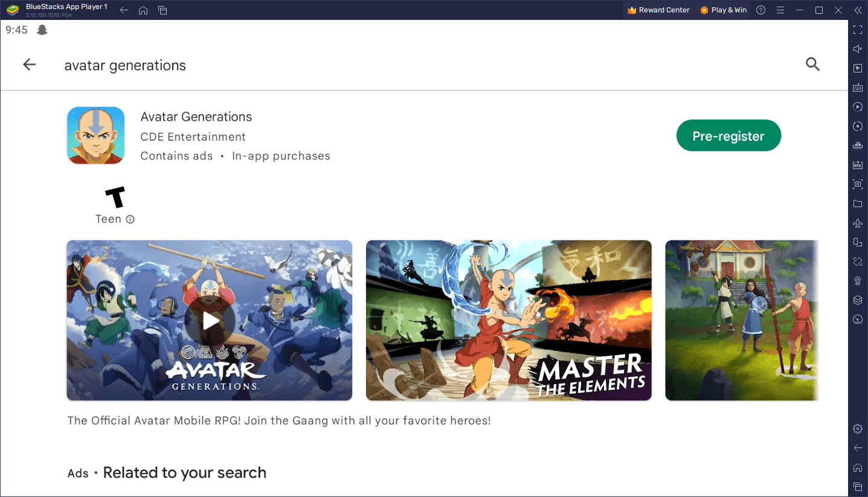Collapse the BlueStacks side toolbar
The height and width of the screenshot is (497, 868).
point(858,10)
